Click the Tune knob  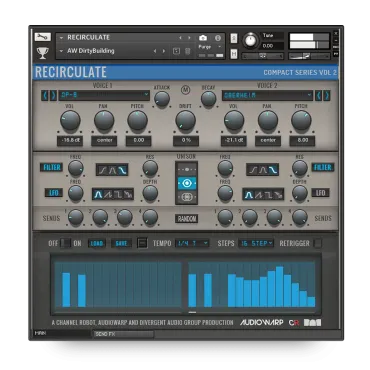point(250,40)
